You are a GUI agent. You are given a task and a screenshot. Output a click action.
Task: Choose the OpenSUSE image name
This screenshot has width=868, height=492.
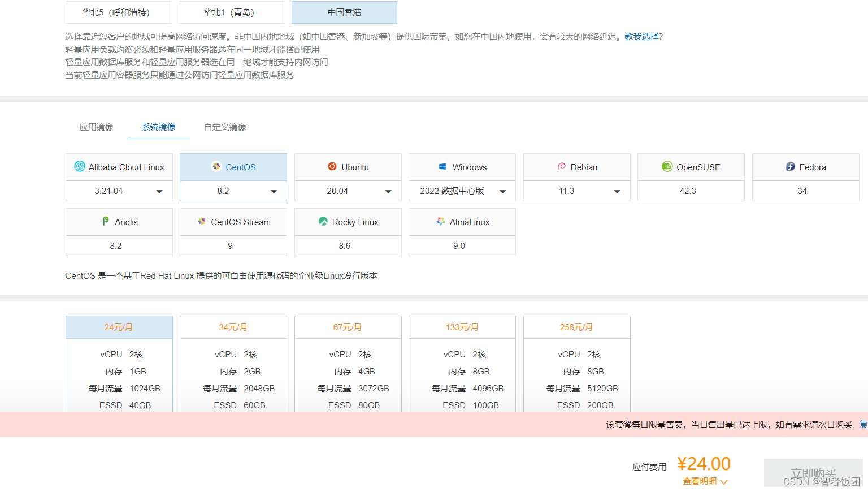click(x=698, y=167)
